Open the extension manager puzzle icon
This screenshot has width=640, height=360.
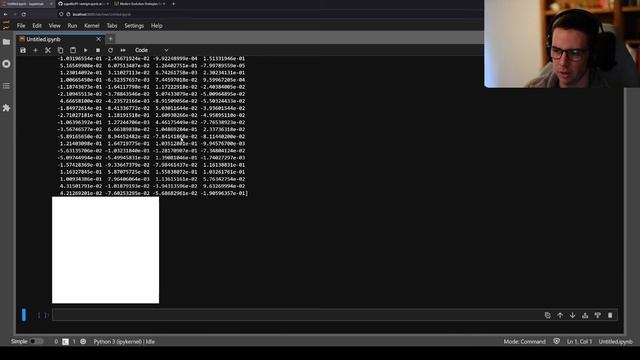pyautogui.click(x=6, y=108)
